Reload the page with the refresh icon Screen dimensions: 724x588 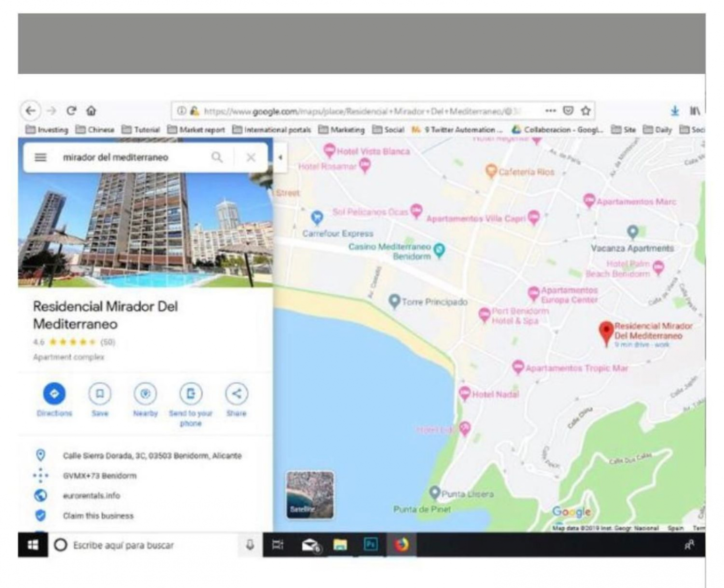pos(71,111)
